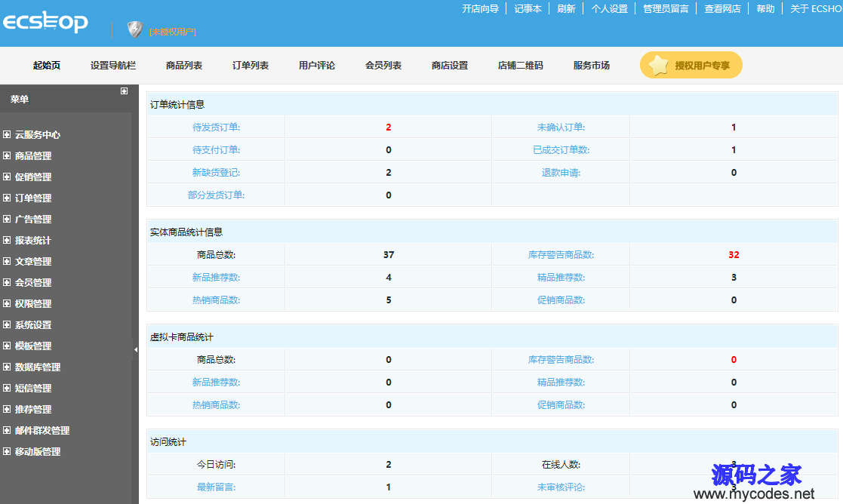Click the 最新留言 link

coord(216,487)
